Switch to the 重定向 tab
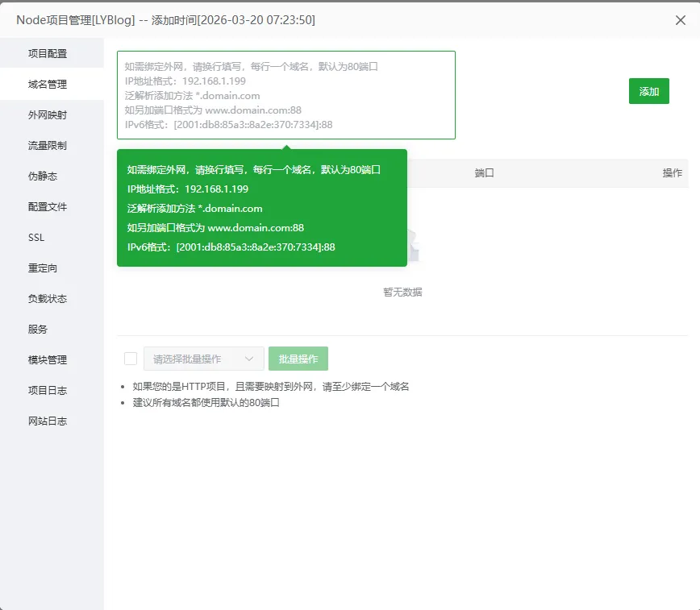Image resolution: width=700 pixels, height=610 pixels. 43,268
